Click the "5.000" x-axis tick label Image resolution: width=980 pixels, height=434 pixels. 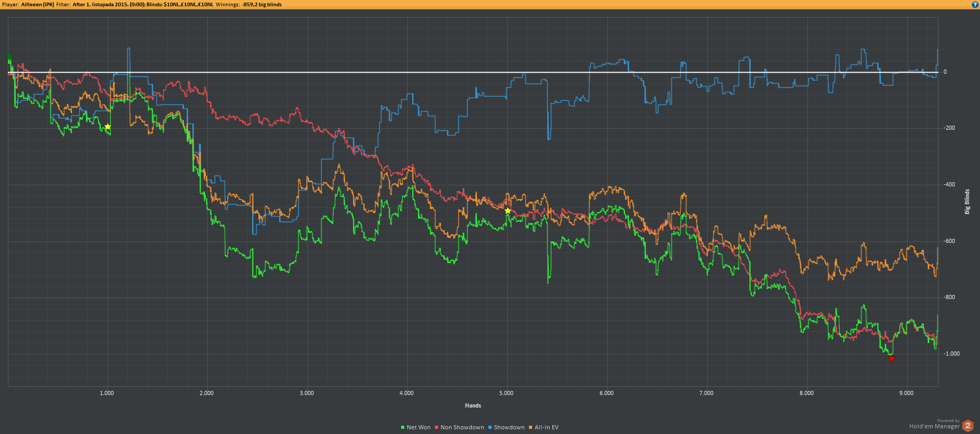pyautogui.click(x=506, y=393)
